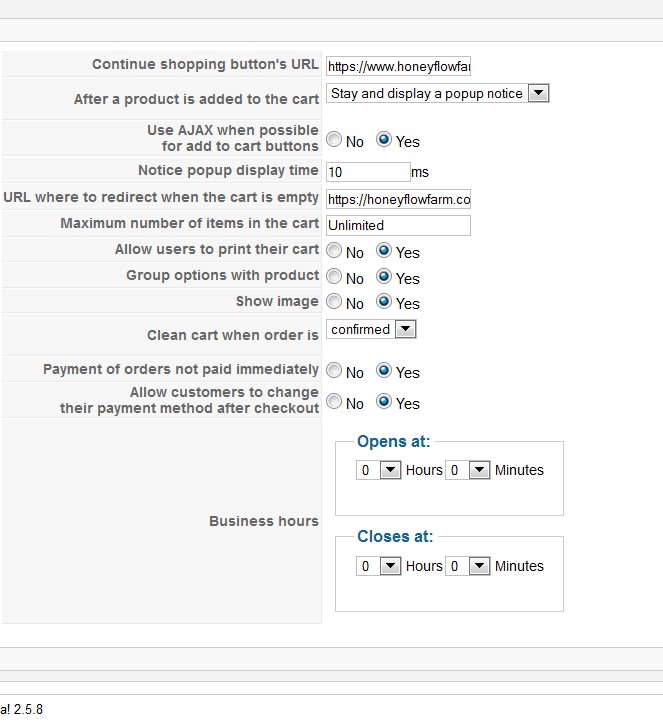The width and height of the screenshot is (663, 723).
Task: Select No for Use AJAX when possible
Action: pyautogui.click(x=334, y=140)
